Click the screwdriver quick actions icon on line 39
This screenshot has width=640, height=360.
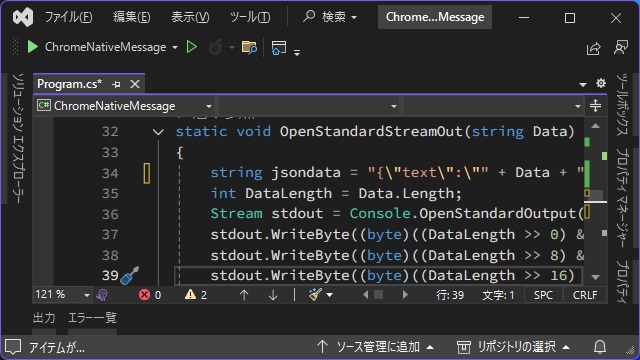[x=130, y=276]
